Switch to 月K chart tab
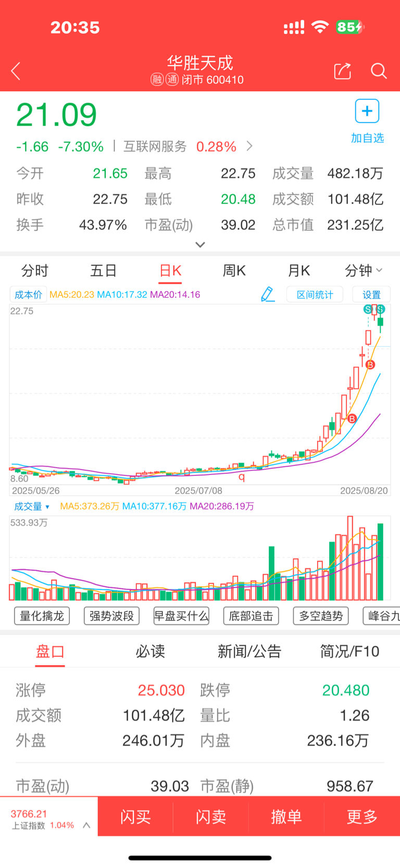400x868 pixels. click(x=298, y=271)
